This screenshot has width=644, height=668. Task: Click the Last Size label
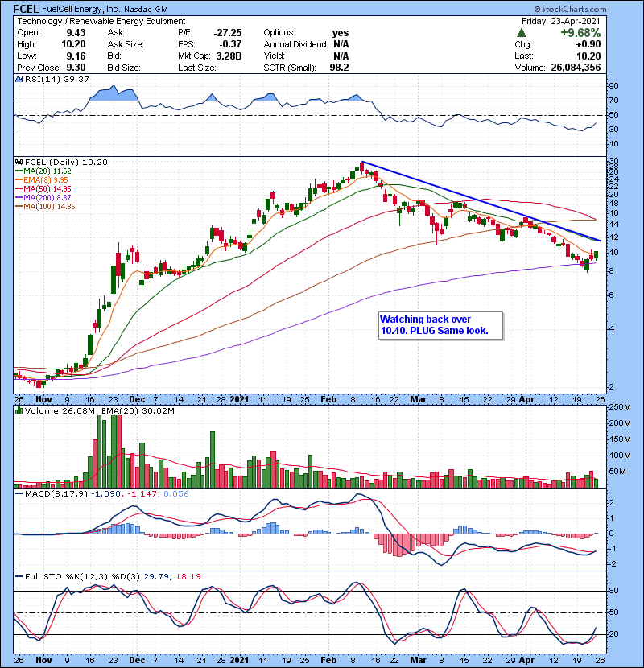coord(197,68)
